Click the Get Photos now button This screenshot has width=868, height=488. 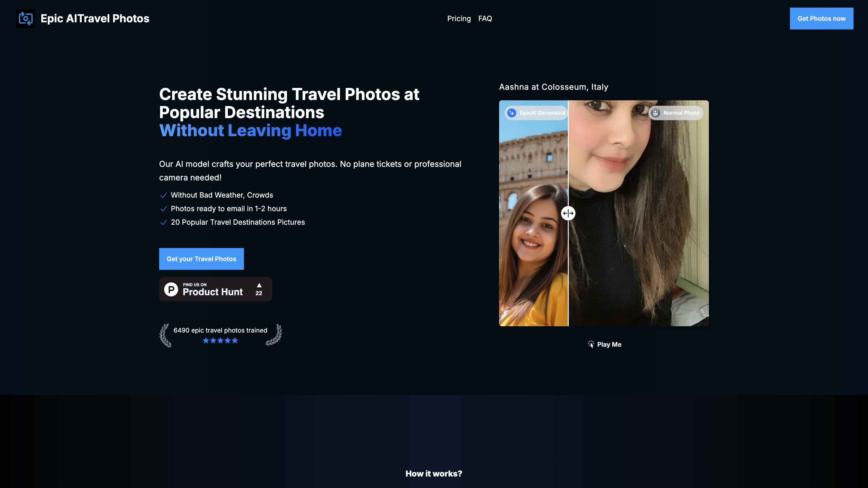[821, 18]
